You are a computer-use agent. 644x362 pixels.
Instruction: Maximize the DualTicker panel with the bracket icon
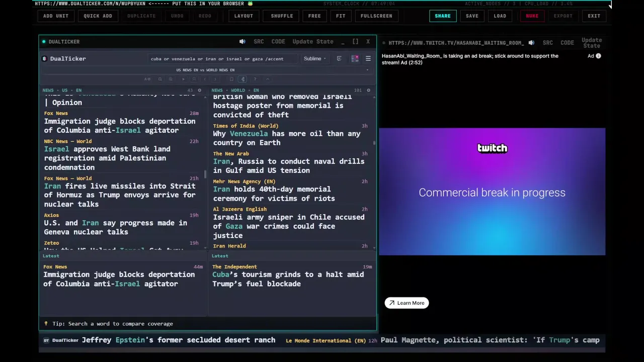(355, 42)
